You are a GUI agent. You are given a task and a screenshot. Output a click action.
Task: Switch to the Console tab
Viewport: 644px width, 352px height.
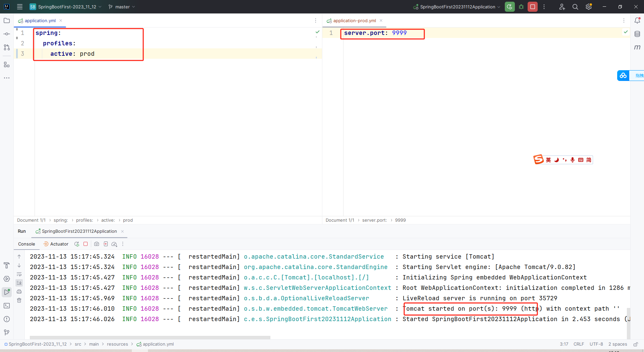click(26, 244)
